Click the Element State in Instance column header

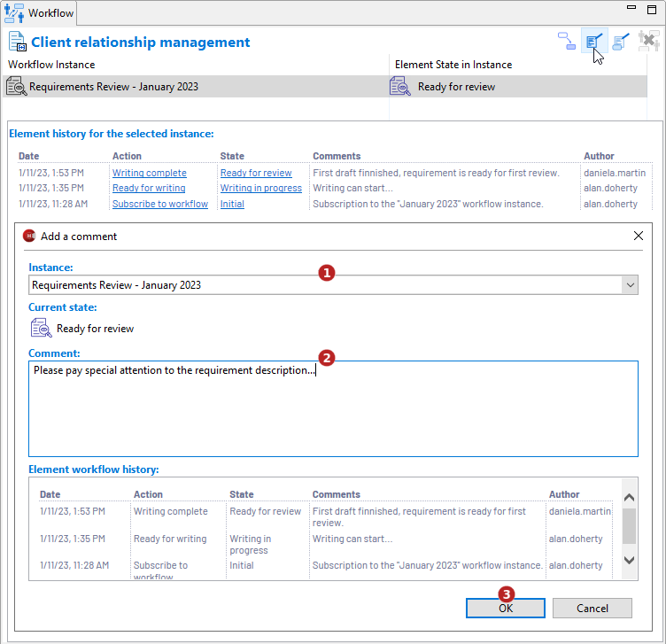tap(453, 65)
